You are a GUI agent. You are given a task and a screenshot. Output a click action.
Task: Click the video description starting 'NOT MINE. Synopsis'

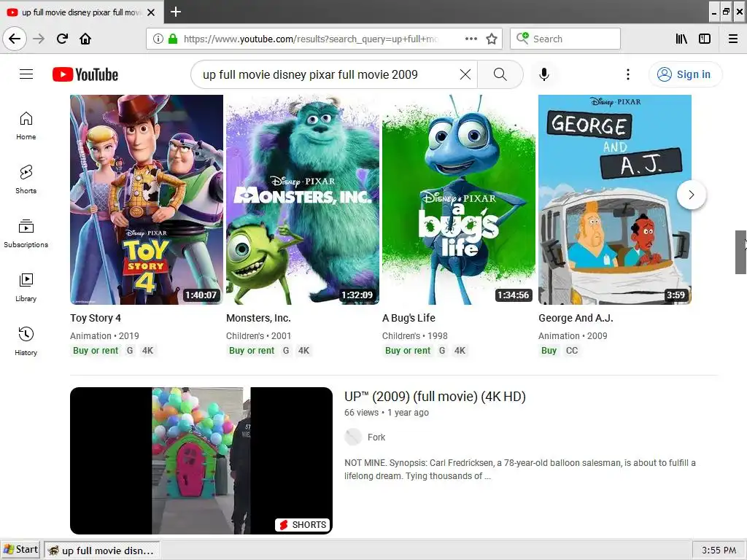tap(519, 469)
